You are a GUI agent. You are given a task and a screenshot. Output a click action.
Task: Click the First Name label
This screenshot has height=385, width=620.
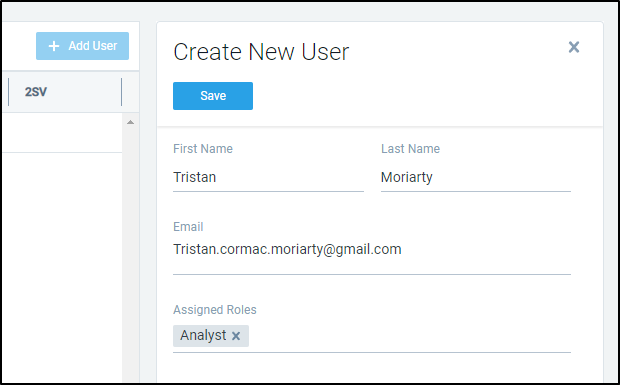(x=203, y=149)
